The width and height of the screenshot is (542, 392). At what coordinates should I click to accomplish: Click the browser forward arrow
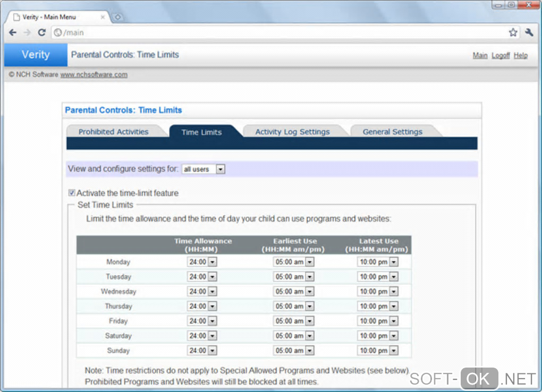(27, 32)
